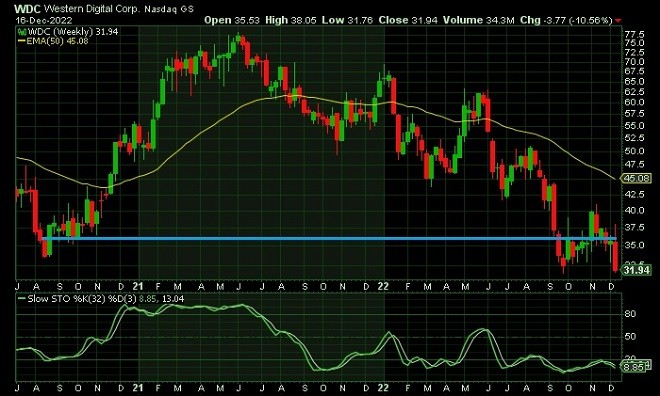Click the WDC ticker symbol in the title
The height and width of the screenshot is (396, 660).
pos(28,8)
